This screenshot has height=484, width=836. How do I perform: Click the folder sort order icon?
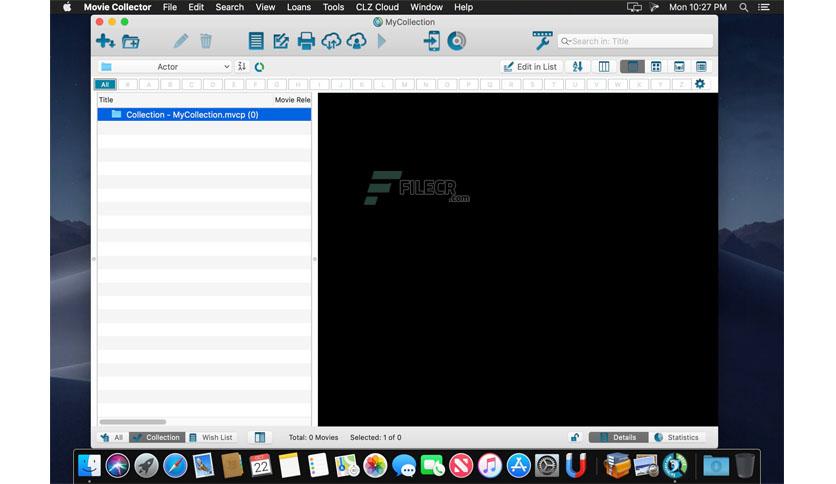242,67
